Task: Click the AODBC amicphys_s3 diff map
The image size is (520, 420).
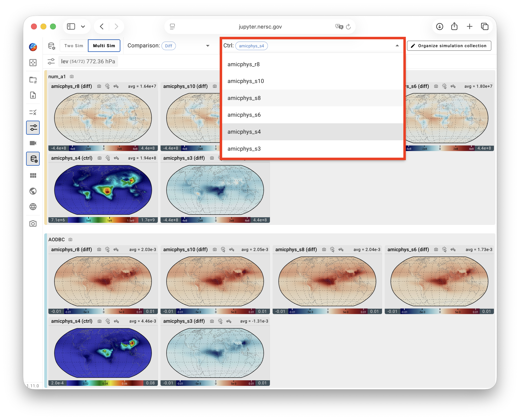Action: coord(215,353)
